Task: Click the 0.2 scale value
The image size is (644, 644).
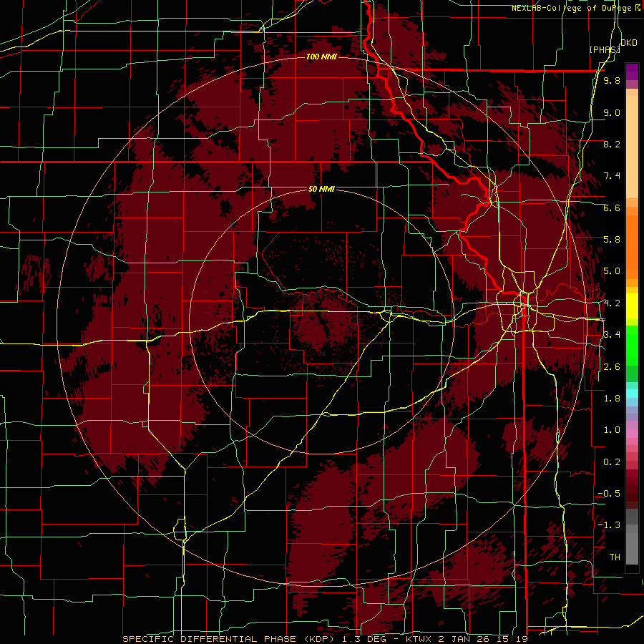Action: tap(612, 462)
